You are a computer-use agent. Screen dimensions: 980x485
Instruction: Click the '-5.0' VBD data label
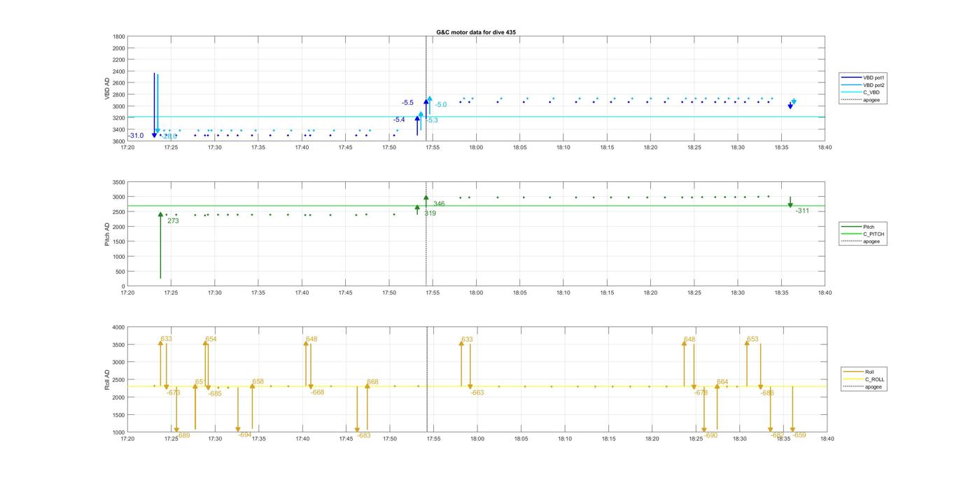(441, 105)
